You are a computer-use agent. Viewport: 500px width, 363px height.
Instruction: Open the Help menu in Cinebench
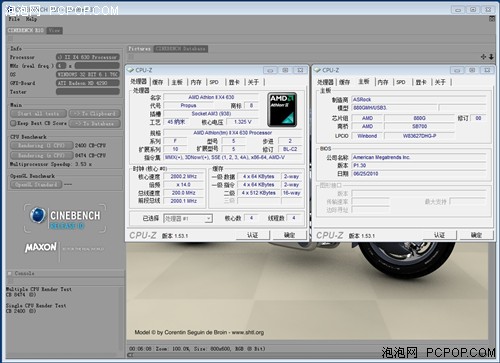click(31, 19)
